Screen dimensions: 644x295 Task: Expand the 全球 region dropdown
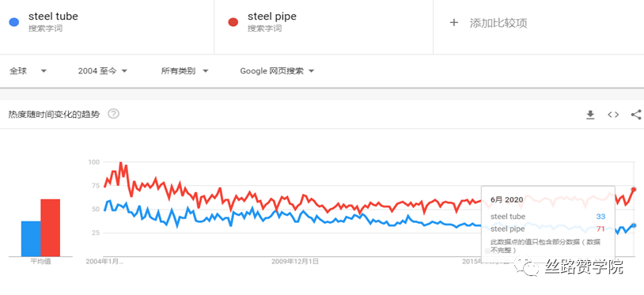tap(28, 71)
